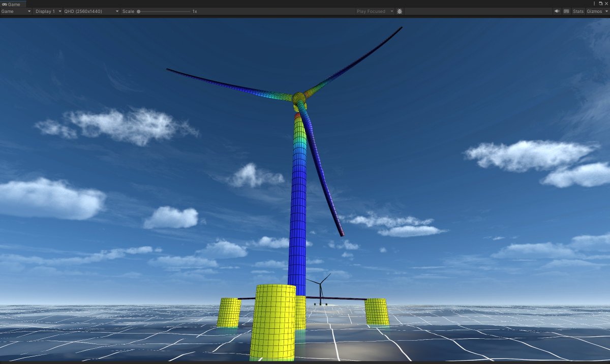This screenshot has height=364, width=610.
Task: Toggle the mute audio speaker icon
Action: pyautogui.click(x=557, y=11)
